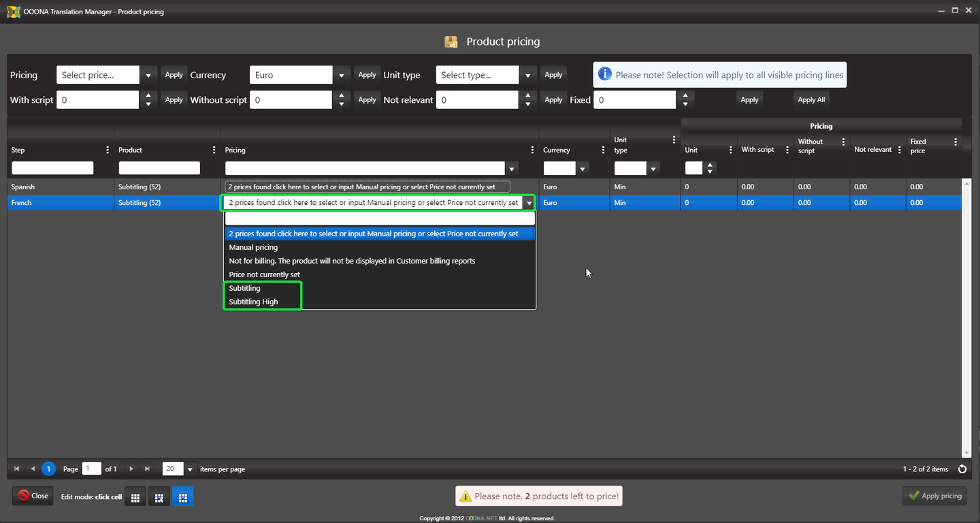Open the Product column options menu
The width and height of the screenshot is (980, 523).
pos(214,150)
